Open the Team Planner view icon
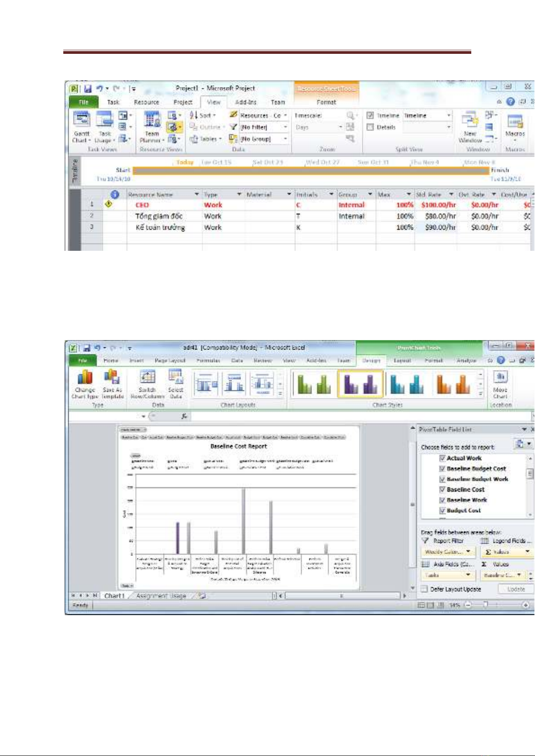 pos(152,120)
